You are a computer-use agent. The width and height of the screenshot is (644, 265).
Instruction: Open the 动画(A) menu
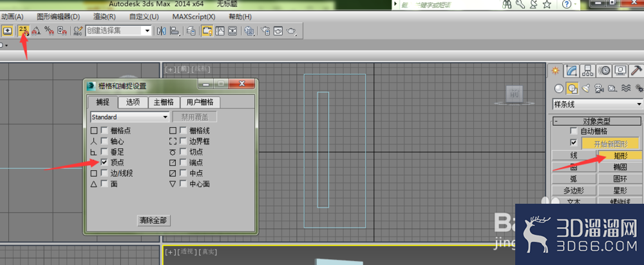pyautogui.click(x=12, y=17)
